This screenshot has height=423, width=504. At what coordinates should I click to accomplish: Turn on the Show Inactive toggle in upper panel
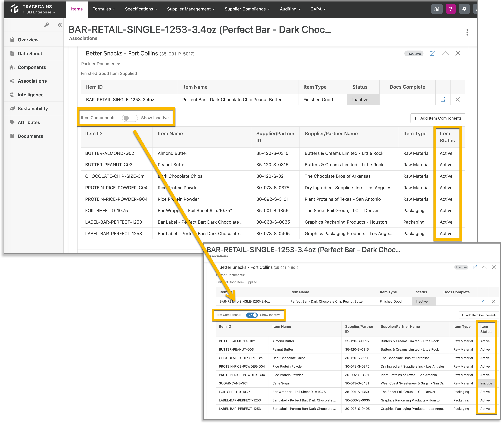[130, 118]
